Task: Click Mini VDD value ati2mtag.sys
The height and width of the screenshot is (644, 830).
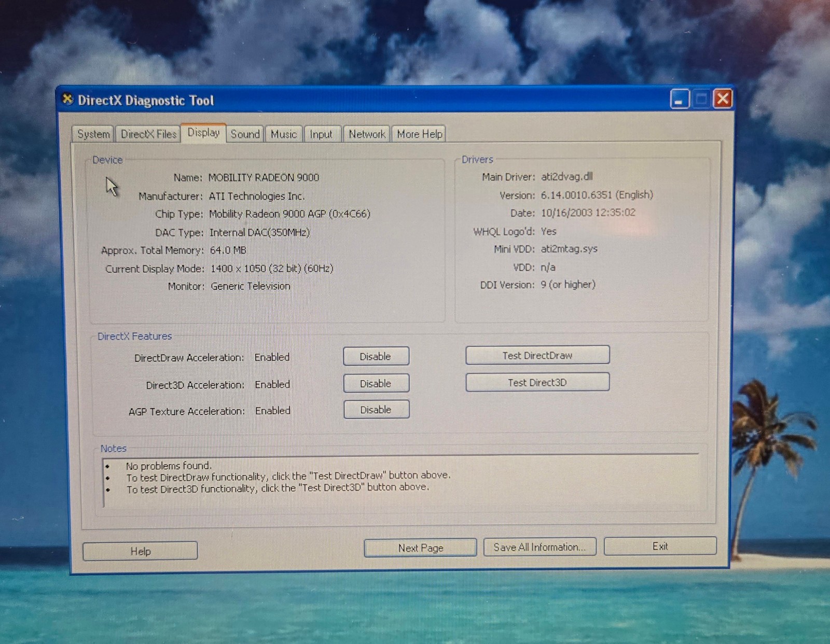Action: pos(569,249)
